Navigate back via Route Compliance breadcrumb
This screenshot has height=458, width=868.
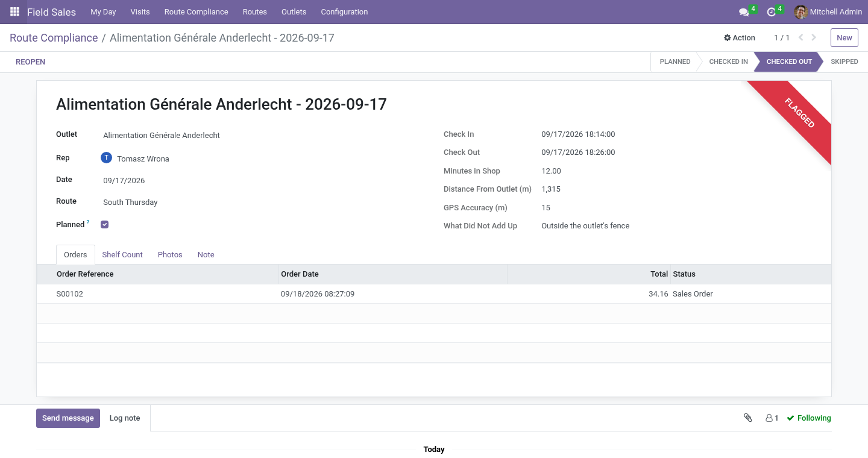pyautogui.click(x=54, y=38)
